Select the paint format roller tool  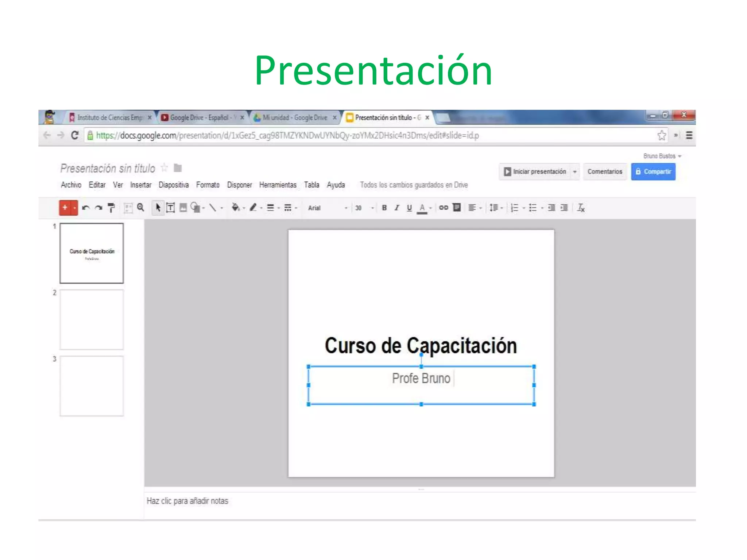(112, 208)
